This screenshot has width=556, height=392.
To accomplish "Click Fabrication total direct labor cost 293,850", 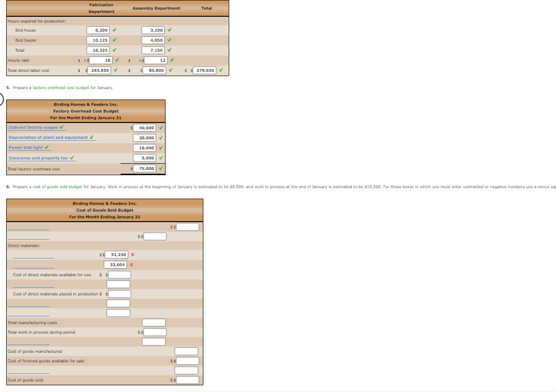I will (x=100, y=70).
